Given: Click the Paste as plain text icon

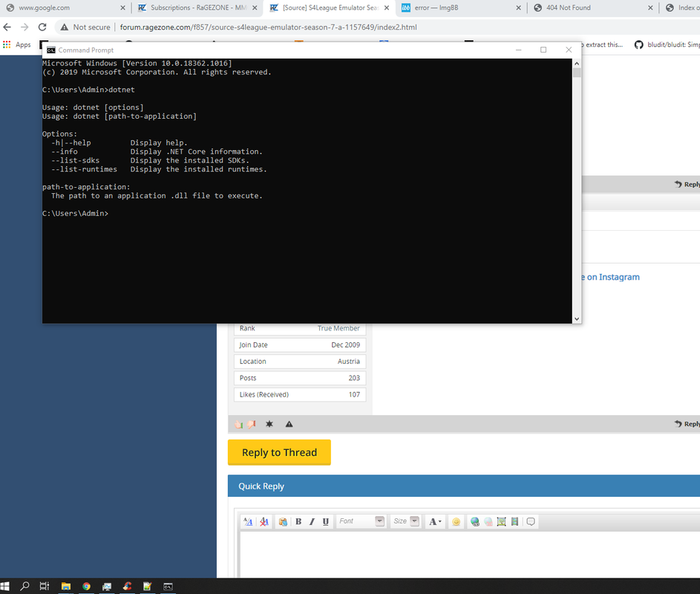Looking at the screenshot, I should tap(283, 521).
